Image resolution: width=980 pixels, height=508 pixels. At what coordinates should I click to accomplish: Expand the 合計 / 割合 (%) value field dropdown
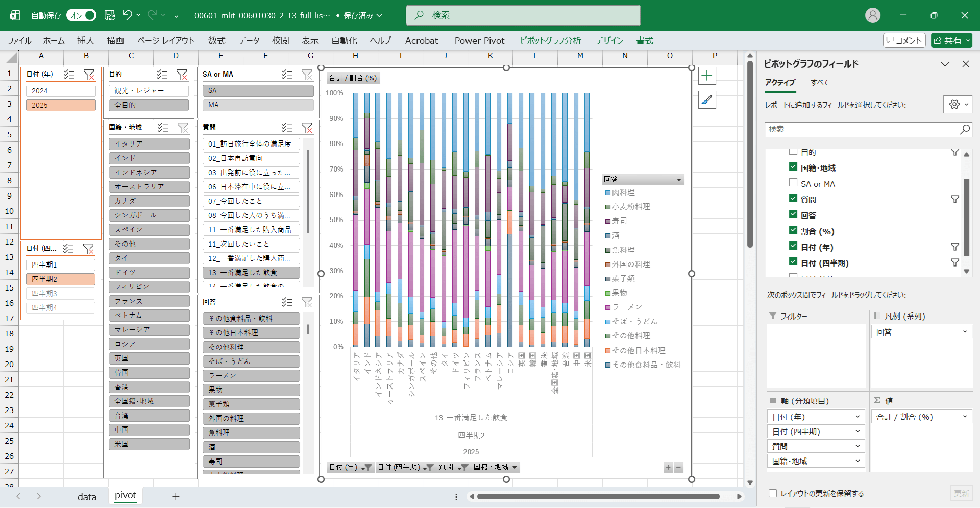click(965, 417)
